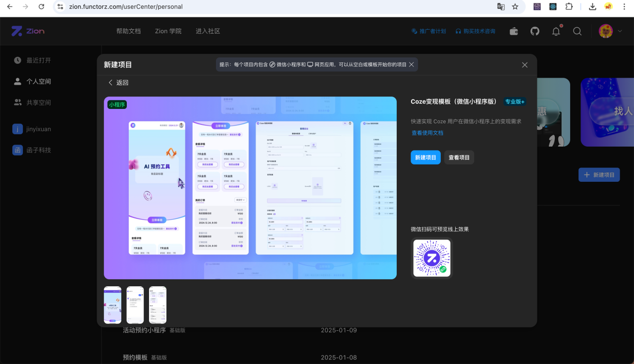
Task: Click the 2025-01-09 date cell
Action: click(x=339, y=330)
